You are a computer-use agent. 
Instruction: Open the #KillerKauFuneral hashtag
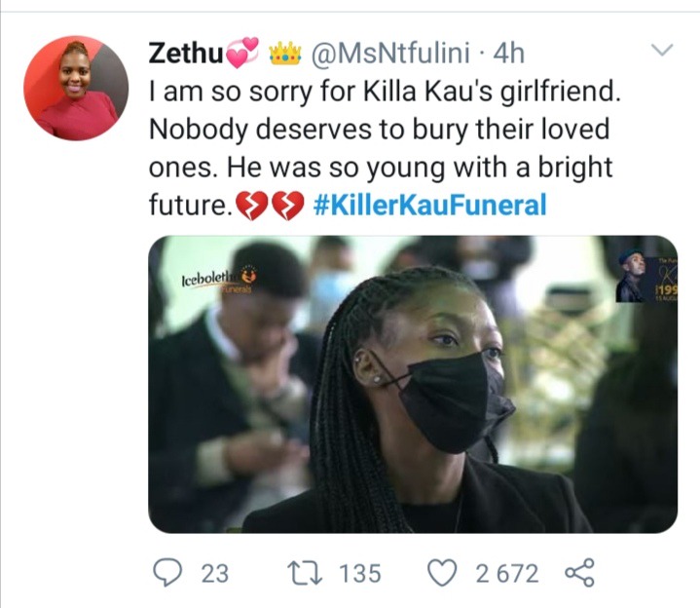click(x=430, y=205)
